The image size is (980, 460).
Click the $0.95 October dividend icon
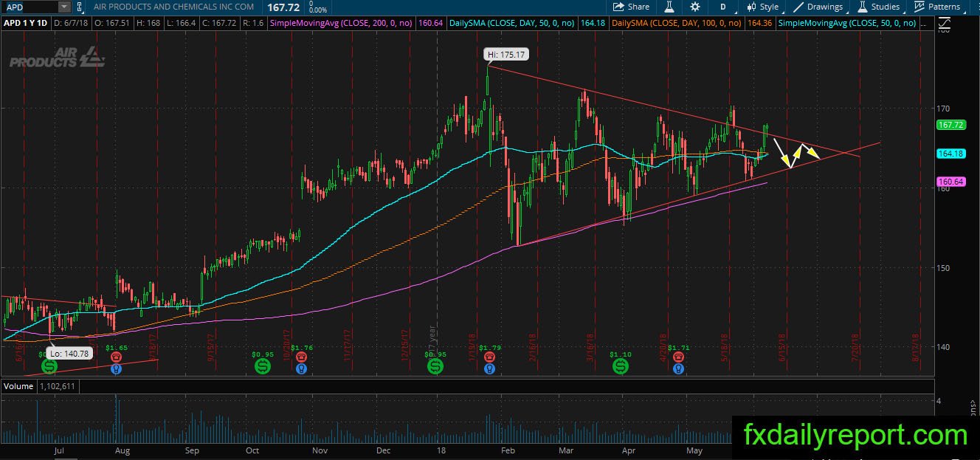coord(263,366)
